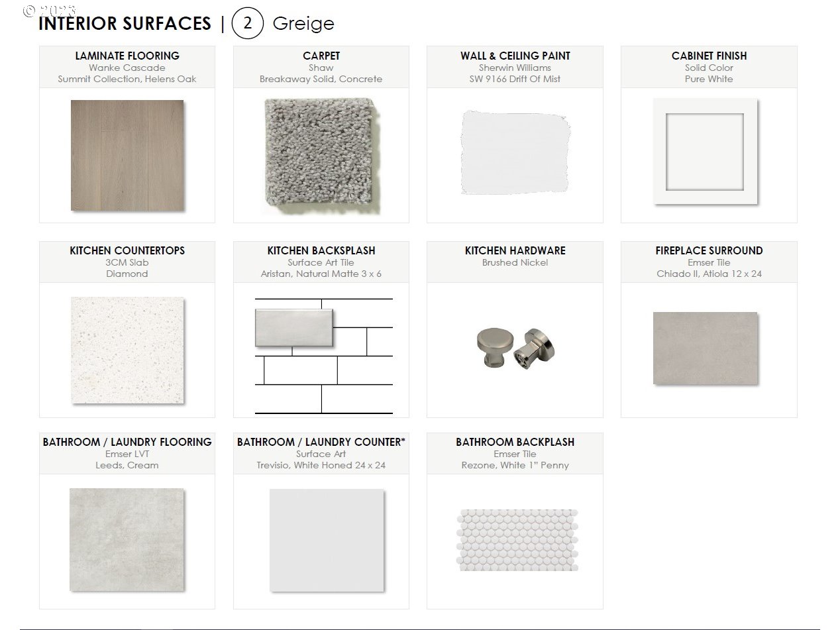Viewport: 840px width, 630px height.
Task: Click the Laminate Flooring heading
Action: point(127,56)
